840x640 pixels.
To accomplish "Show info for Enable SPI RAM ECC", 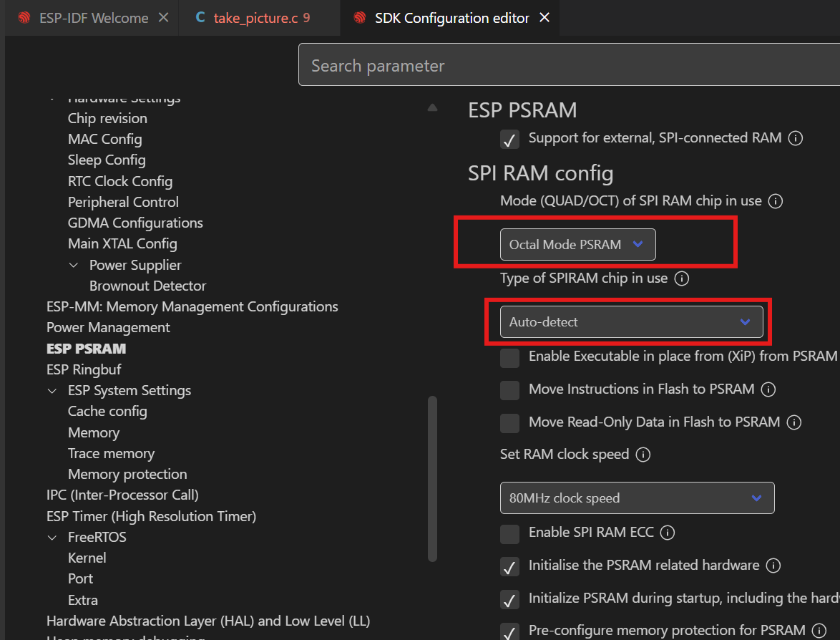I will [x=667, y=533].
